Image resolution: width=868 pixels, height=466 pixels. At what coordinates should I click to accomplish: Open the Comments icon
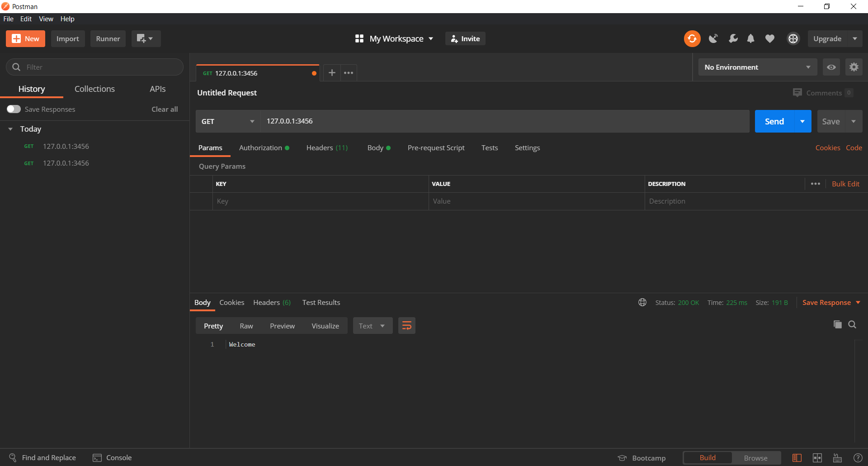[x=797, y=93]
